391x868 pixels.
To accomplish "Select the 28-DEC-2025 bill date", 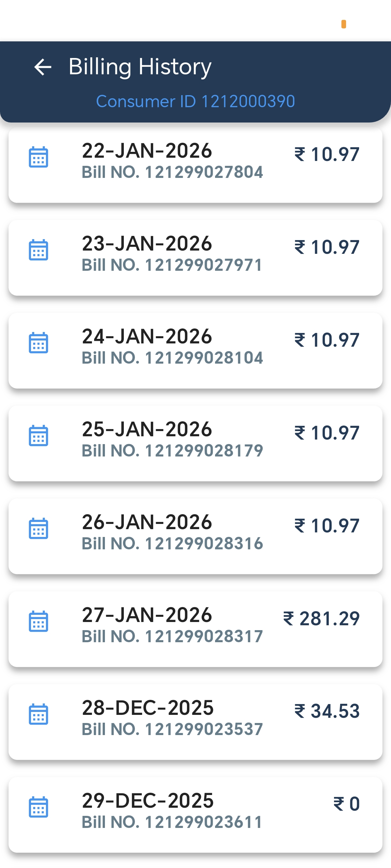I will click(148, 708).
